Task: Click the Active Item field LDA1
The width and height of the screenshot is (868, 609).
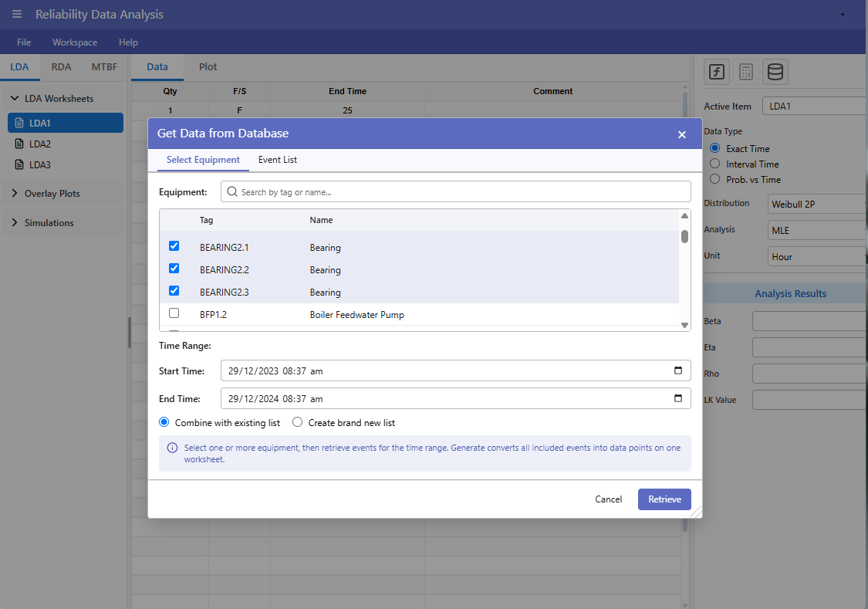Action: coord(815,106)
